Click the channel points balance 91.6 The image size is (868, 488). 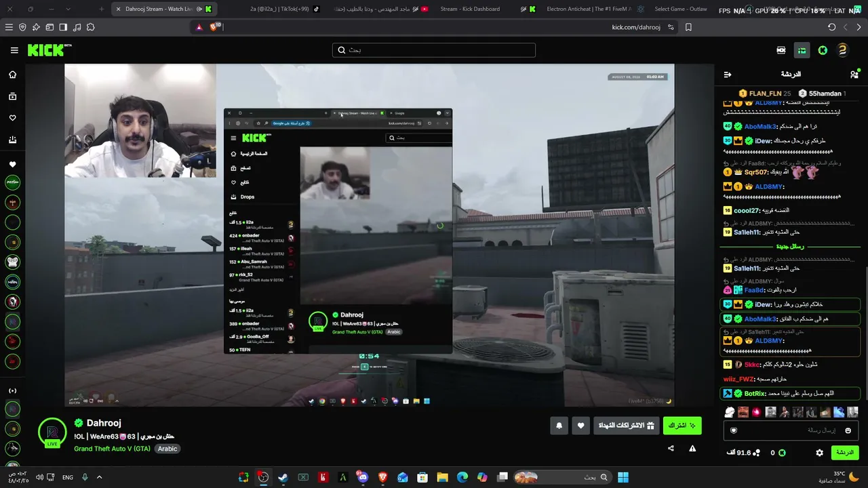[743, 453]
